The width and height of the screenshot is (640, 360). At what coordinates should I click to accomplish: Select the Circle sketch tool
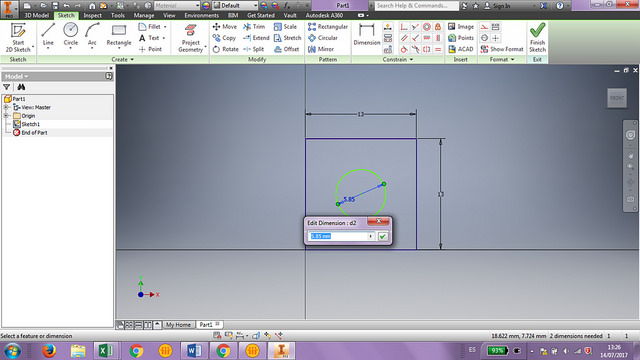coord(71,35)
